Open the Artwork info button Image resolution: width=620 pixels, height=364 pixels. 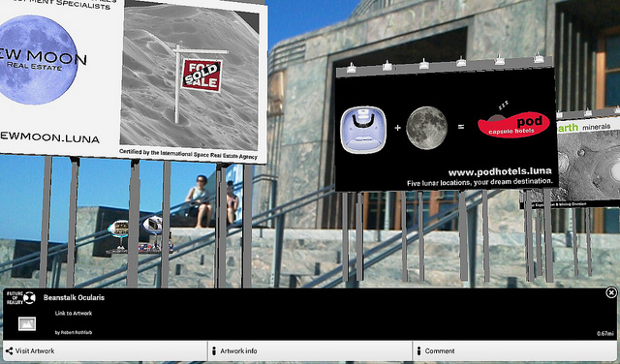[310, 351]
